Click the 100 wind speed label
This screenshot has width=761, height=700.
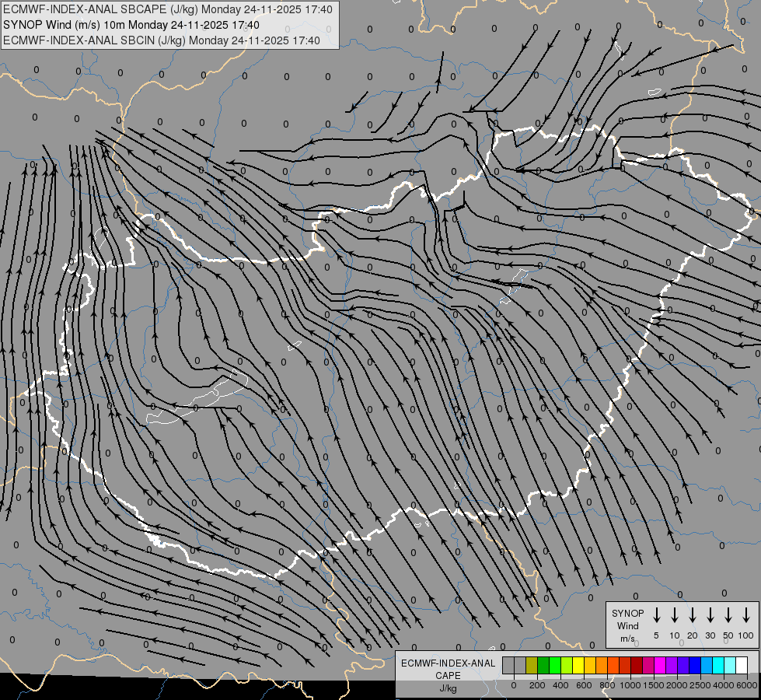[x=746, y=635]
